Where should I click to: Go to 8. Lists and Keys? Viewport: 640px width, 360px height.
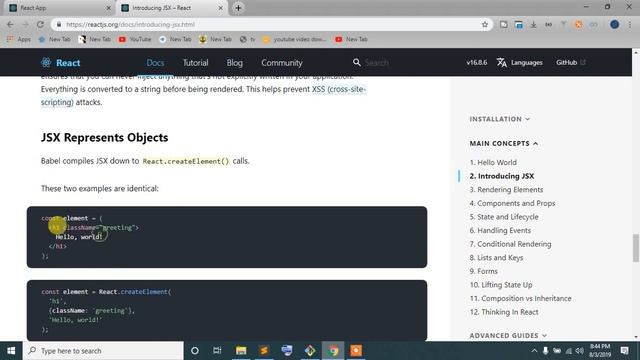click(496, 258)
